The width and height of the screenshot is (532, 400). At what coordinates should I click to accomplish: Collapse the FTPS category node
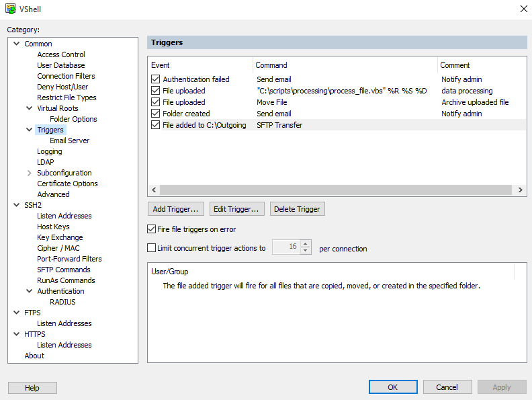16,313
